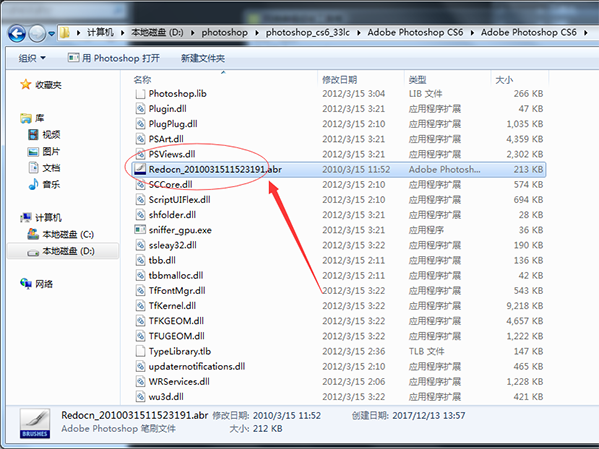Click 收藏夹 favorites star icon
Image resolution: width=599 pixels, height=449 pixels.
point(26,84)
